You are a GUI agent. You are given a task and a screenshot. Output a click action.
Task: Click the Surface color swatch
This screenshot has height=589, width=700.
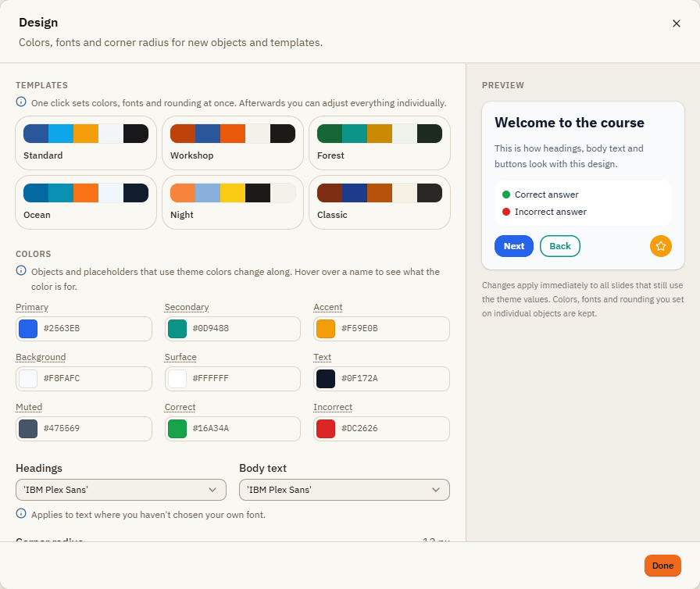(177, 379)
